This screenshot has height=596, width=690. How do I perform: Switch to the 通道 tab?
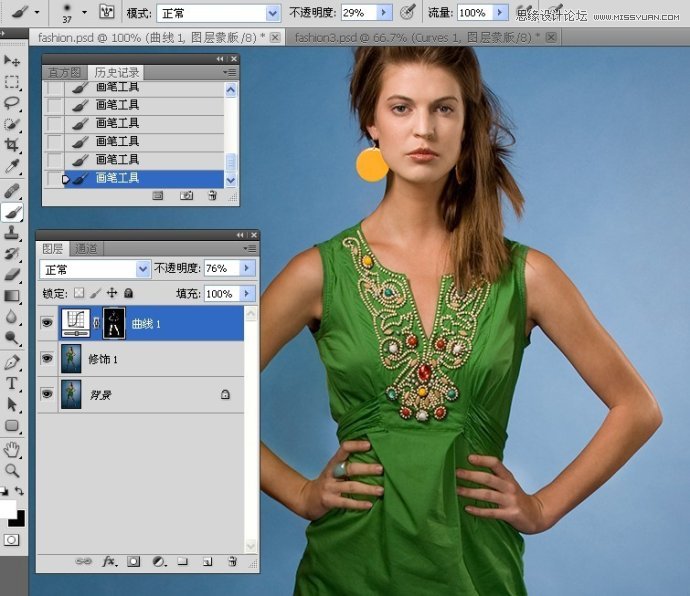[x=86, y=249]
